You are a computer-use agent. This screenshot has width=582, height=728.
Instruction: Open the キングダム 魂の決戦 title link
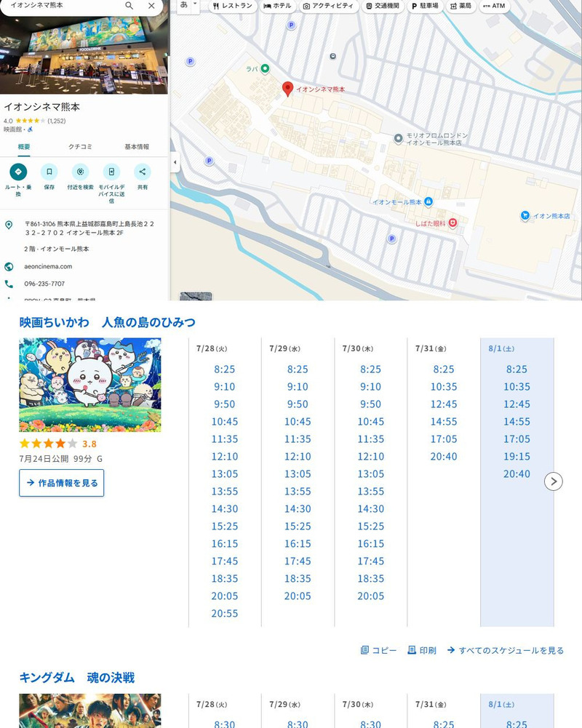(76, 678)
